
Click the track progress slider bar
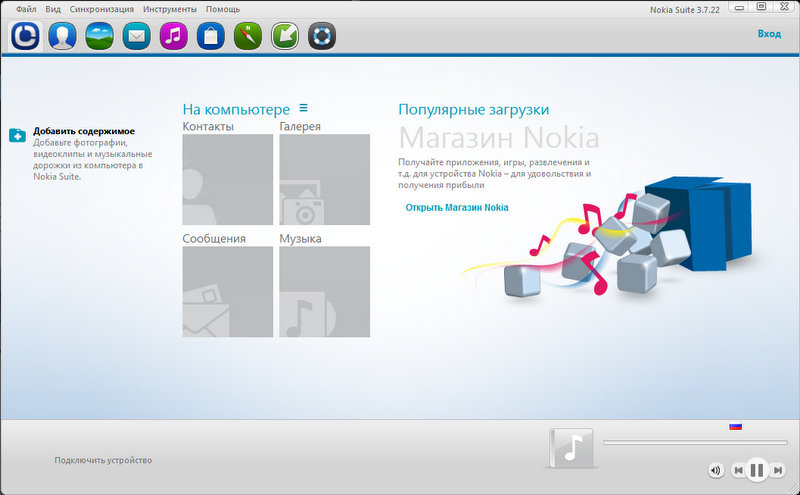[x=695, y=442]
